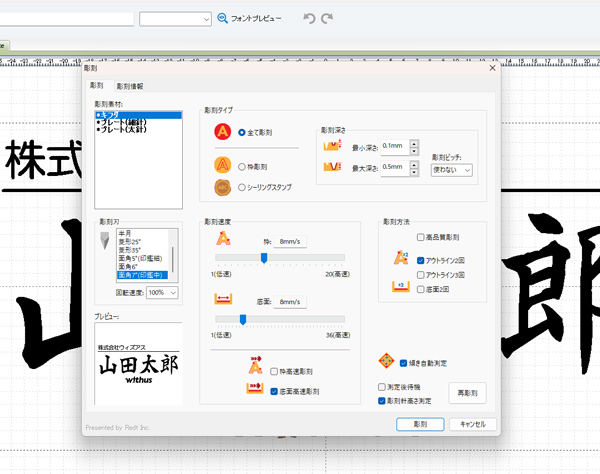The height and width of the screenshot is (474, 600).
Task: Switch to the 彫刻情報 tab
Action: tap(130, 86)
